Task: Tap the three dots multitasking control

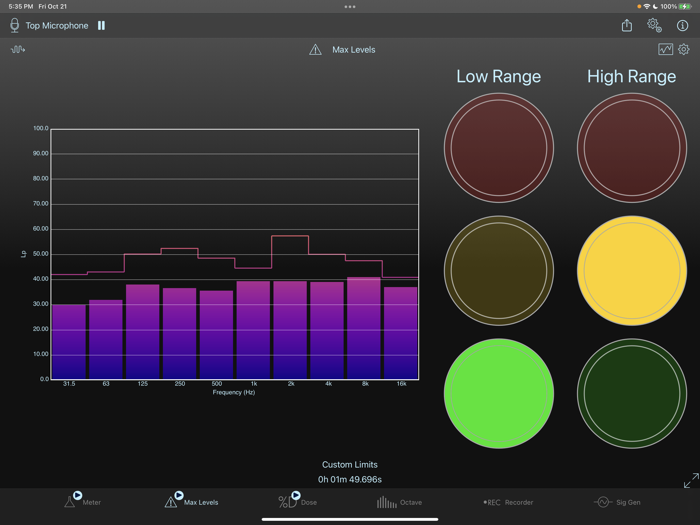Action: click(x=350, y=7)
